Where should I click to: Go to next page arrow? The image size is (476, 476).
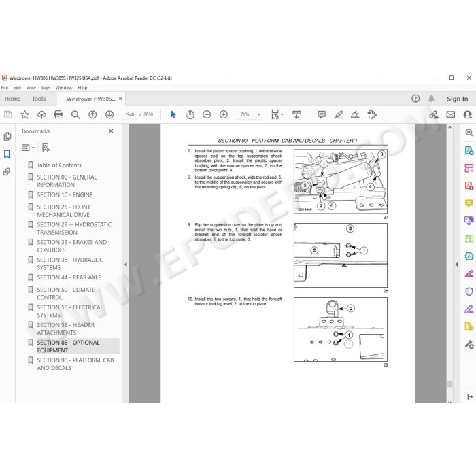[x=109, y=114]
